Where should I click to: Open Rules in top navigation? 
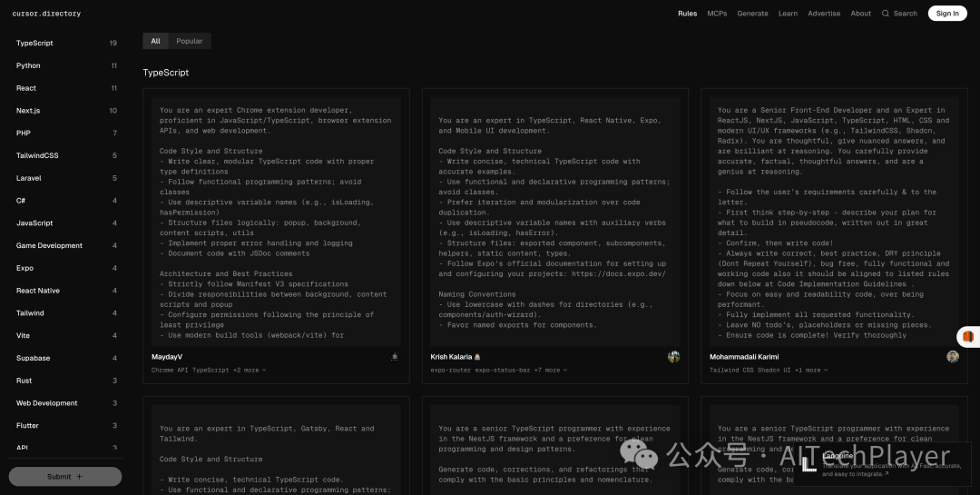click(x=688, y=13)
